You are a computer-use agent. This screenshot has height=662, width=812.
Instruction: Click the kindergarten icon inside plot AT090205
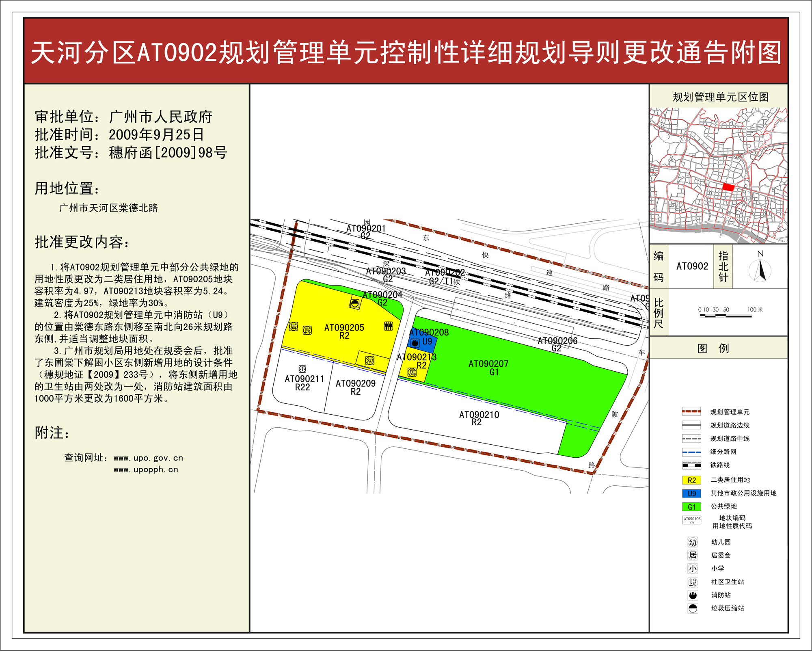point(369,360)
